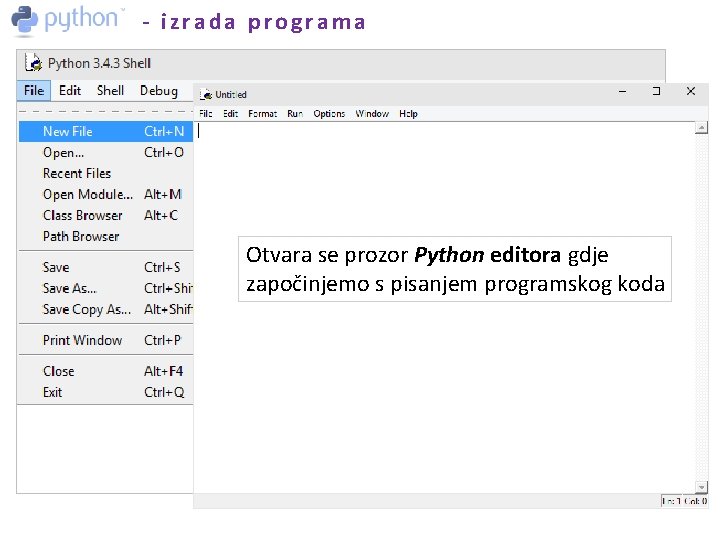Viewport: 720px width, 540px height.
Task: Click Close in the File menu
Action: coord(106,371)
